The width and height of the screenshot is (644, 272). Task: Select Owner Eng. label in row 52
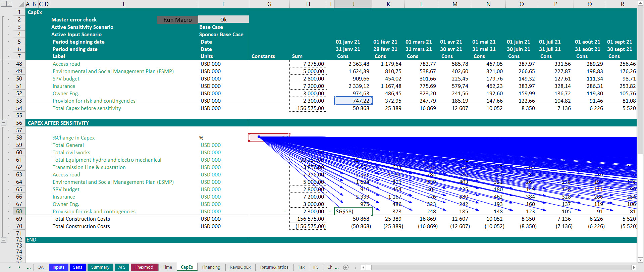(x=66, y=93)
